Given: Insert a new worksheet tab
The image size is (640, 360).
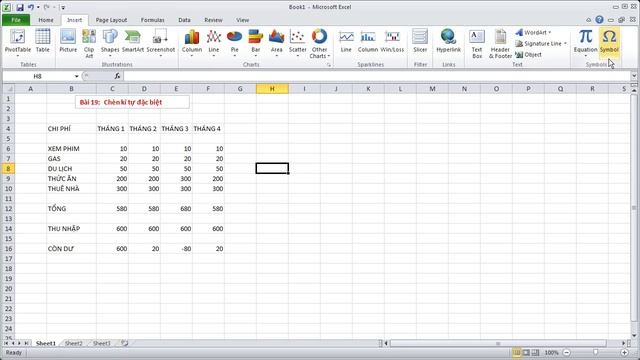Looking at the screenshot, I should point(125,343).
